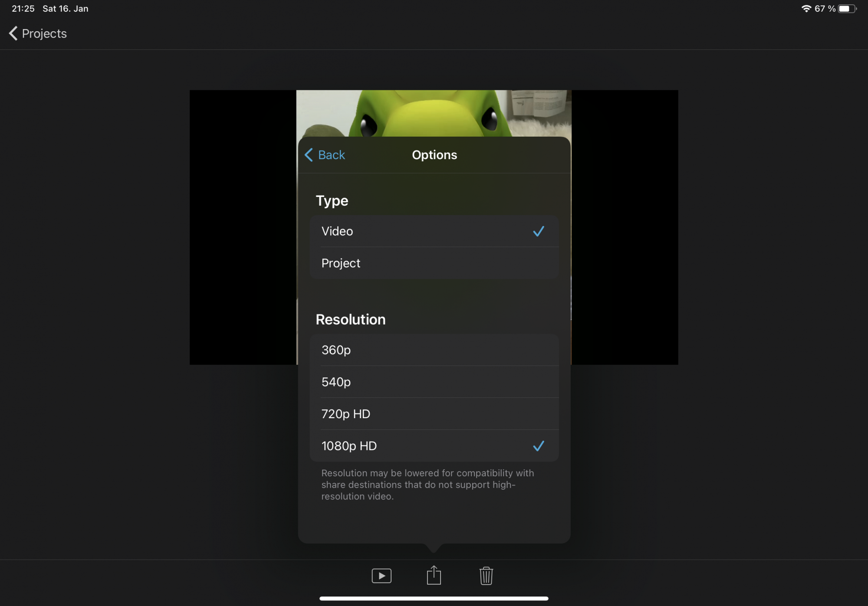Tap the Projects back chevron
Image resolution: width=868 pixels, height=606 pixels.
pos(13,33)
